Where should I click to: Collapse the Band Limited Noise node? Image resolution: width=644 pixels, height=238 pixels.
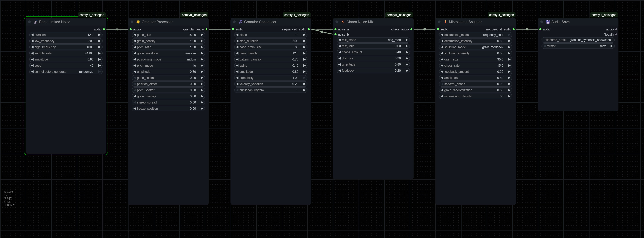tap(30, 22)
